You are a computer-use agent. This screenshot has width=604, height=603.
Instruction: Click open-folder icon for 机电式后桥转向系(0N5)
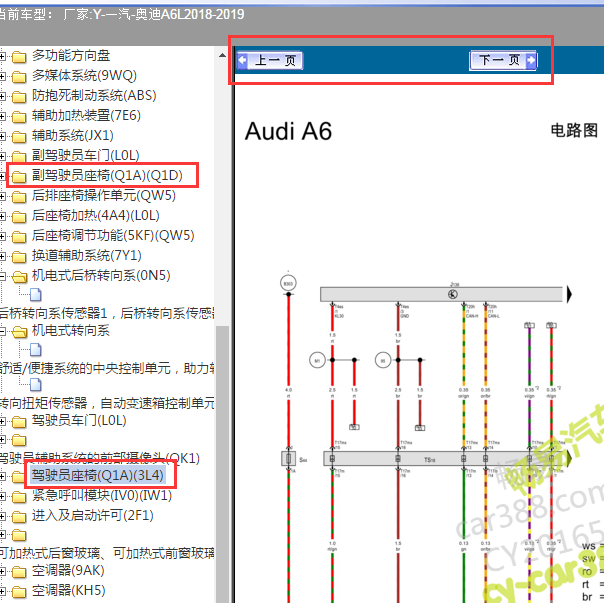tap(20, 277)
